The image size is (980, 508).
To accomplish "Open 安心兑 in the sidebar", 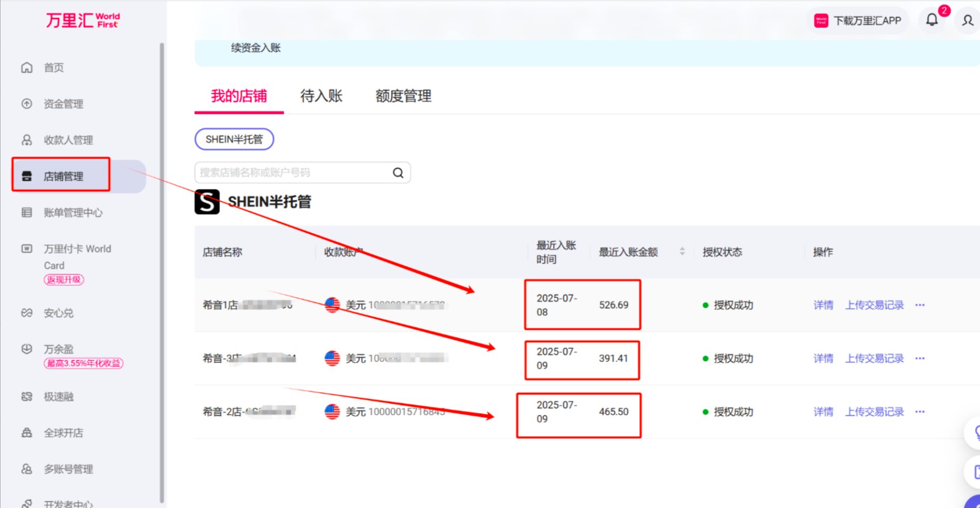I will click(58, 313).
